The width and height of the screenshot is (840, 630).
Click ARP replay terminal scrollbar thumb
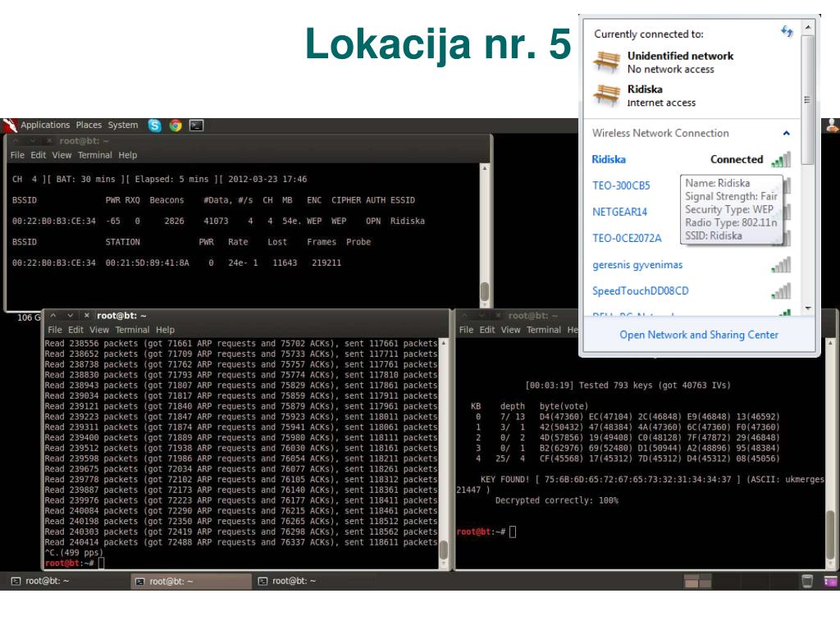coord(444,549)
